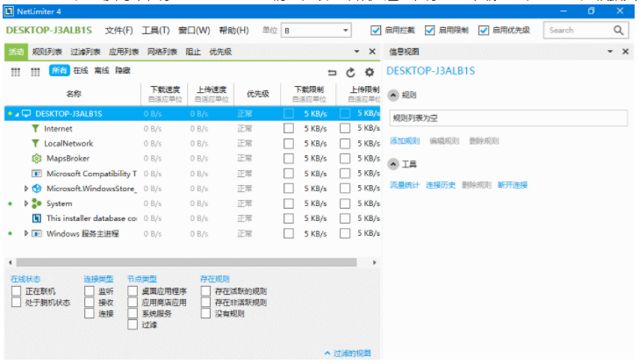Select the Internet filter row icon
The height and width of the screenshot is (364, 639).
coord(35,129)
